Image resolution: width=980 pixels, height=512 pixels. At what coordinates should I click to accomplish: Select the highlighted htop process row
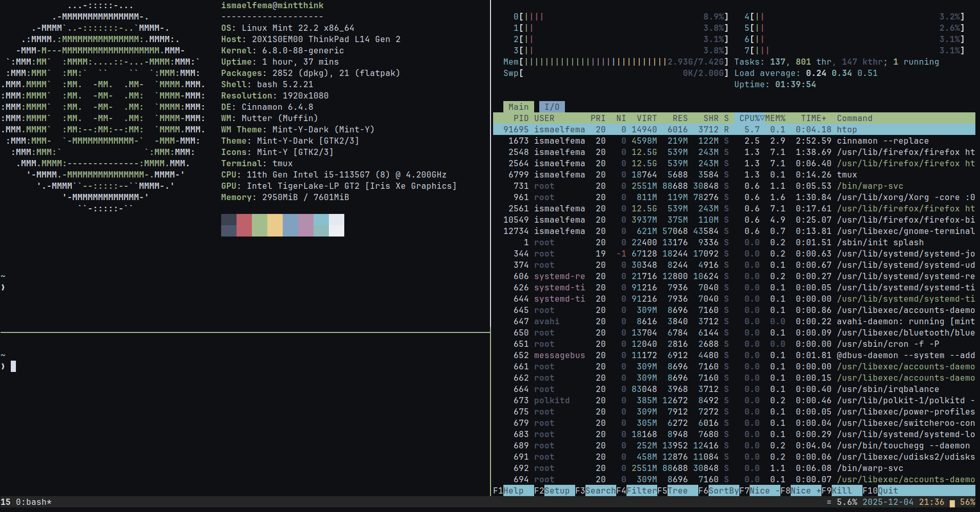click(667, 129)
